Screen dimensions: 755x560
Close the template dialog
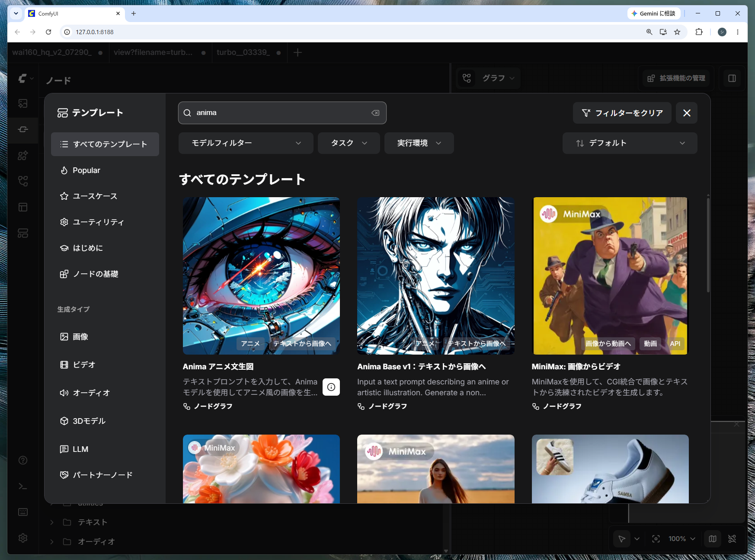tap(687, 113)
